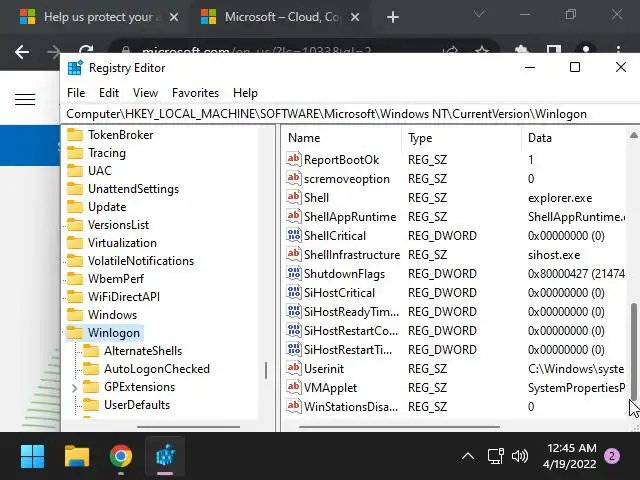640x480 pixels.
Task: Click the TokenBroker folder icon
Action: (x=75, y=135)
